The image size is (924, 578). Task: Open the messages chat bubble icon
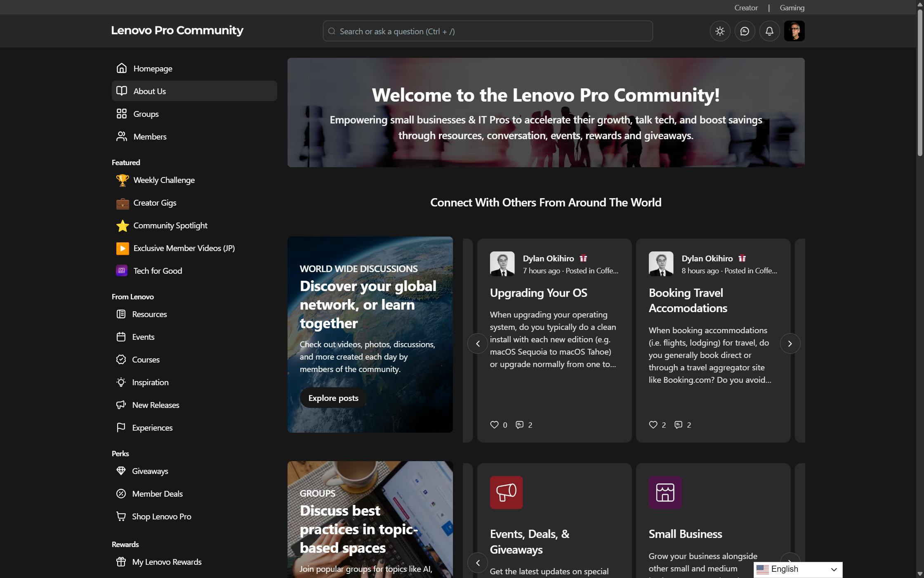(745, 31)
